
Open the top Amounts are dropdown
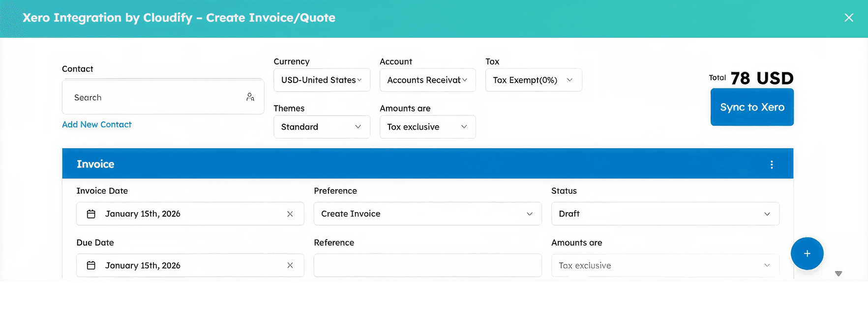point(427,127)
